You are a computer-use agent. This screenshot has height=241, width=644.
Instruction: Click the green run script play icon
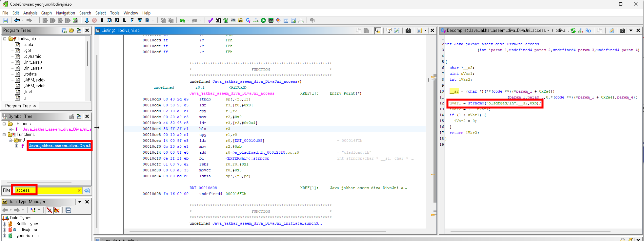(x=263, y=20)
